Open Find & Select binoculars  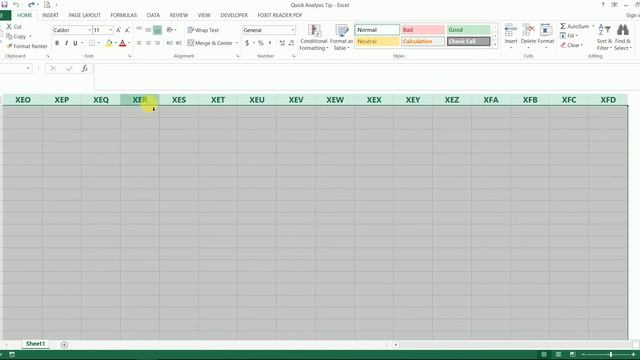(622, 30)
